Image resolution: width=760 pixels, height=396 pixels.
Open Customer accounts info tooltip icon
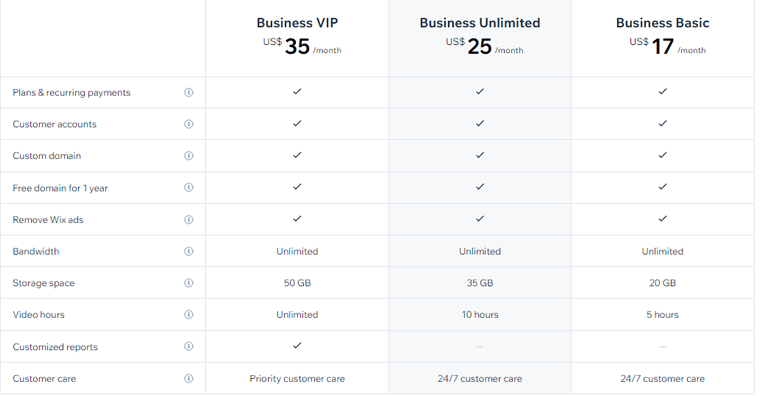pyautogui.click(x=189, y=124)
